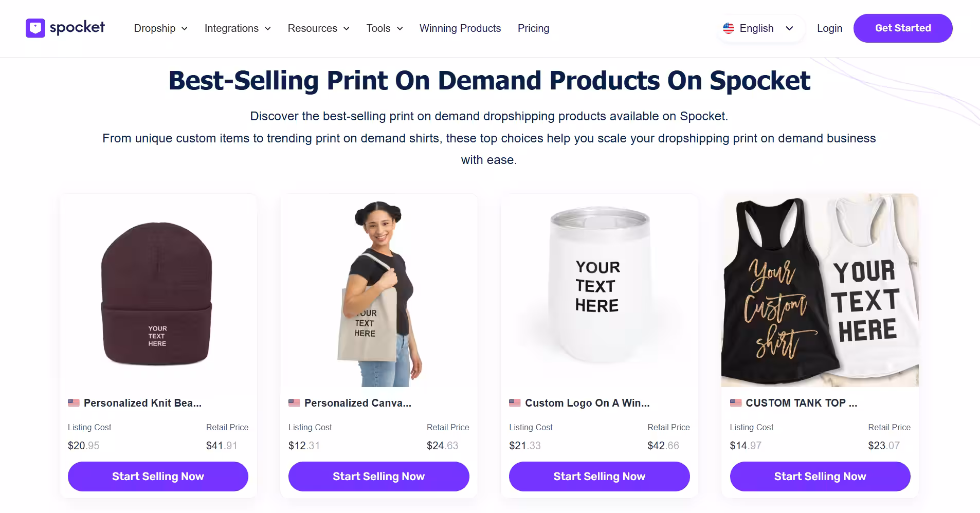Click the US flag on the wine tumbler card

point(515,402)
